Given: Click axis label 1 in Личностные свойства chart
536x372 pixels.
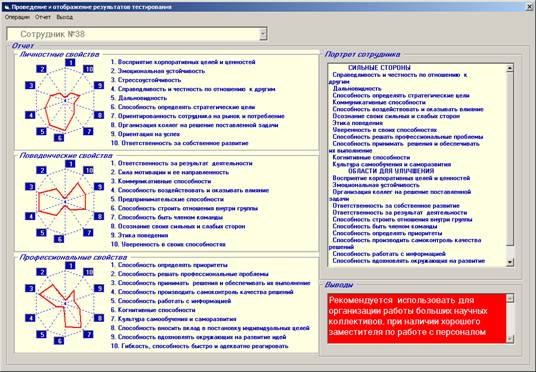Looking at the screenshot, I should click(70, 63).
